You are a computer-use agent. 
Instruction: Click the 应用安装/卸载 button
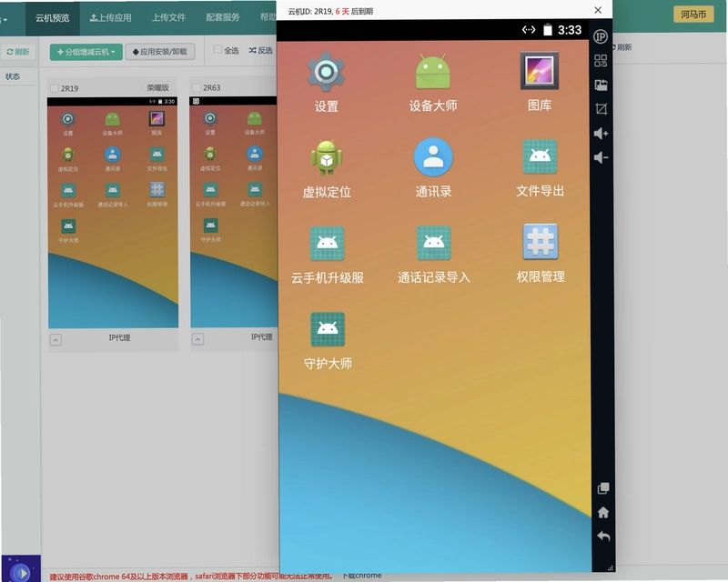pos(160,52)
